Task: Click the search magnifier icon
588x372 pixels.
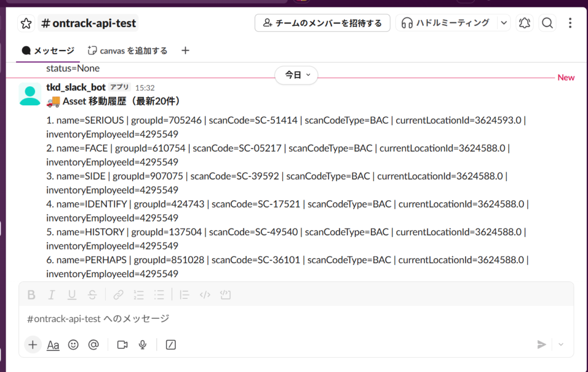Action: tap(548, 23)
